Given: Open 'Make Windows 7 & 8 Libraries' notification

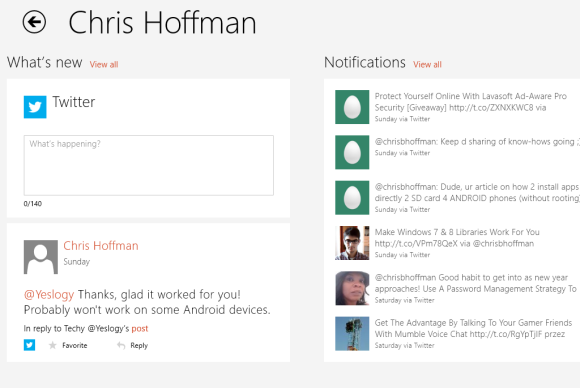Looking at the screenshot, I should pyautogui.click(x=458, y=243).
